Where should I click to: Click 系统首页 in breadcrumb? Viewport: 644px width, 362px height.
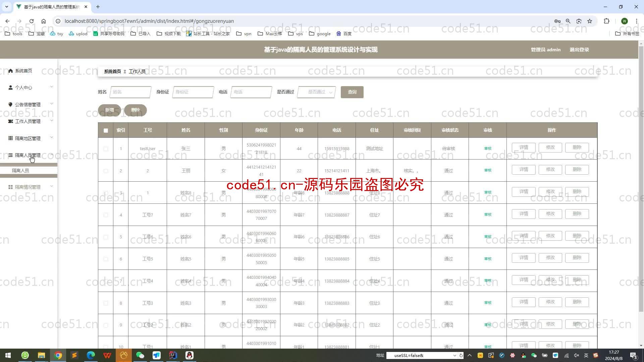tap(112, 71)
